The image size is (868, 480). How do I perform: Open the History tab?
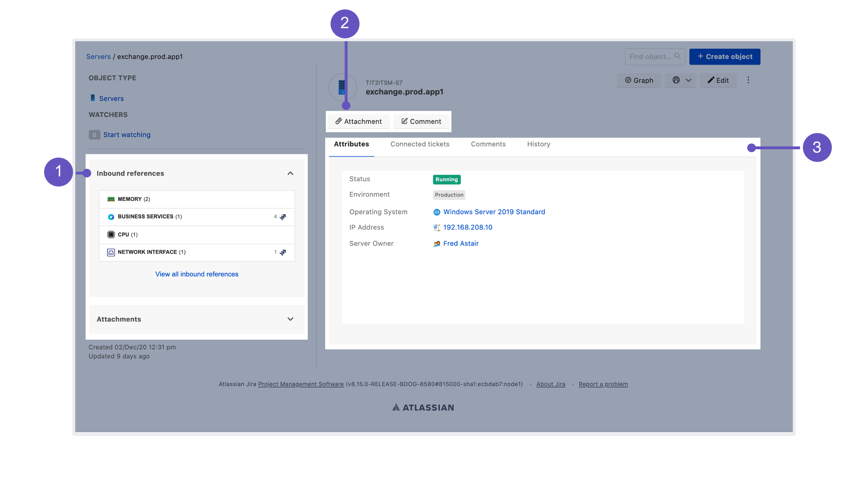539,144
